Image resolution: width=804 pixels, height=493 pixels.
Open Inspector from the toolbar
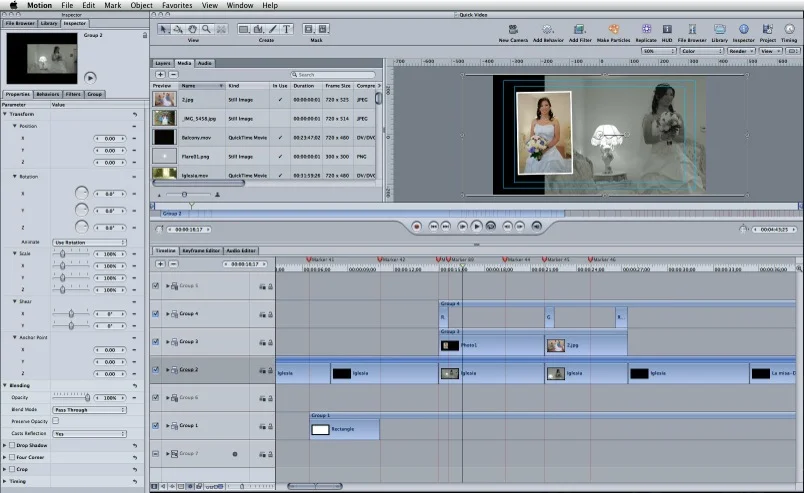(743, 29)
